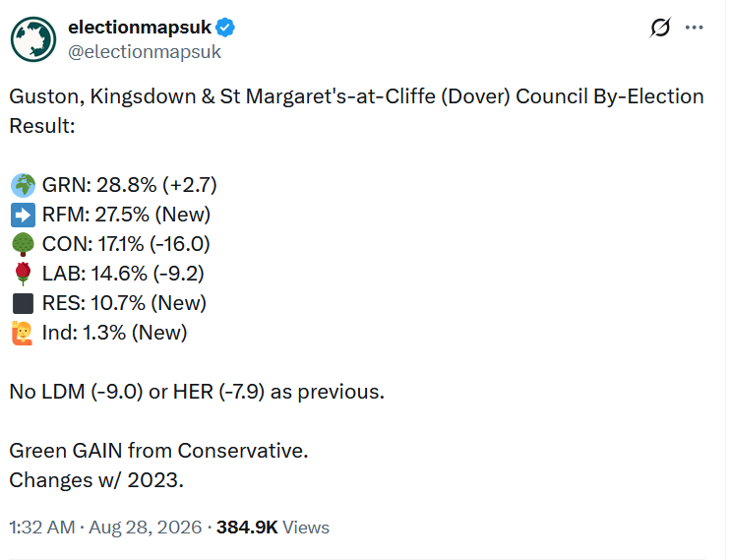Click the rose emoji beside LAB
The width and height of the screenshot is (729, 560).
[23, 274]
